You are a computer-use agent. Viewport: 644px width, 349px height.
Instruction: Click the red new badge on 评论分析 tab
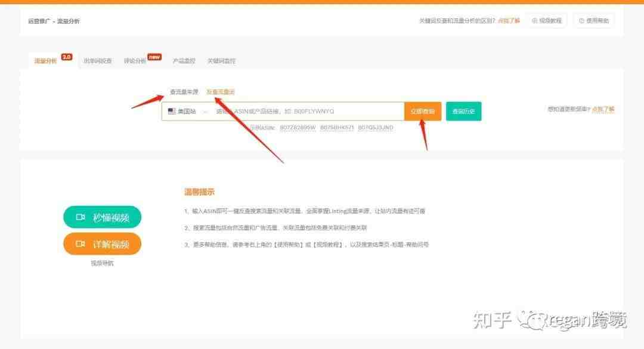[154, 57]
